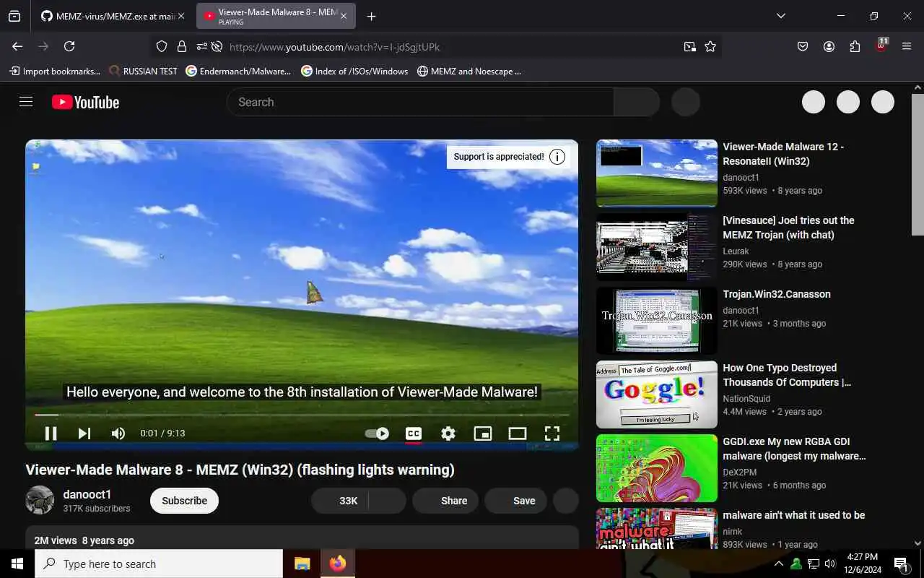This screenshot has width=924, height=578.
Task: Open picture-in-picture from address bar
Action: [x=690, y=46]
